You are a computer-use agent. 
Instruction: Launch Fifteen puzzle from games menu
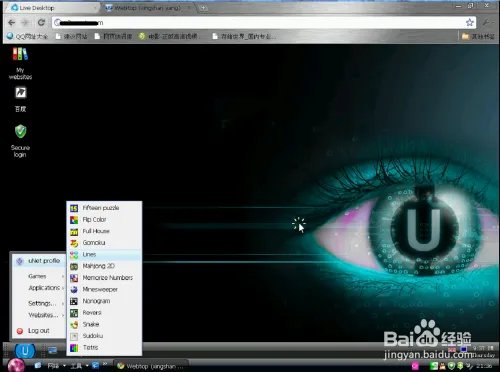tap(104, 208)
